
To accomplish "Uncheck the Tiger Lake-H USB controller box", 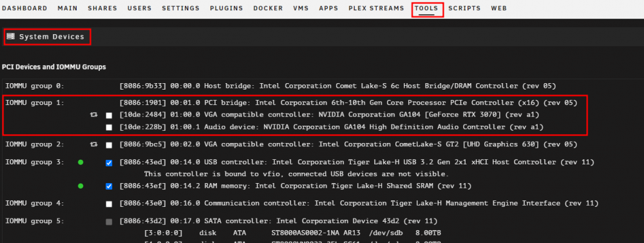I will (x=109, y=163).
